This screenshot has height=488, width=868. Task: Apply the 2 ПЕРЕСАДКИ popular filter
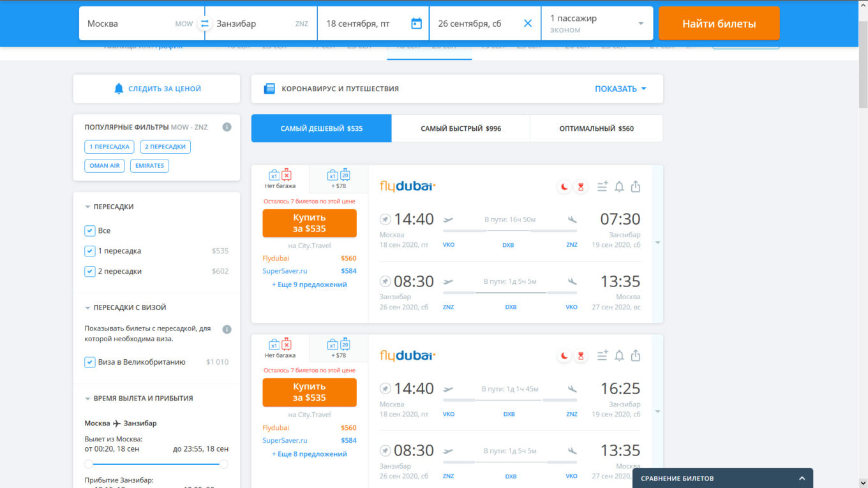165,147
